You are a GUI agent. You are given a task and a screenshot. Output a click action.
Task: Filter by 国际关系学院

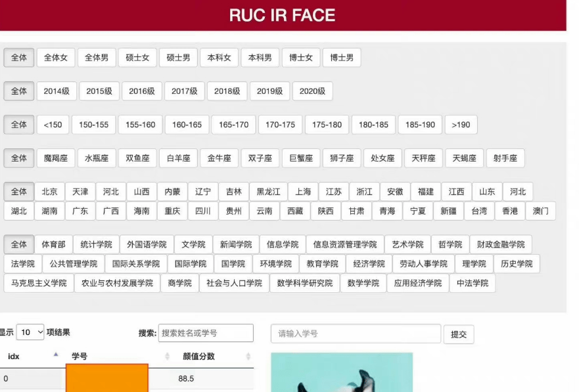click(x=136, y=264)
